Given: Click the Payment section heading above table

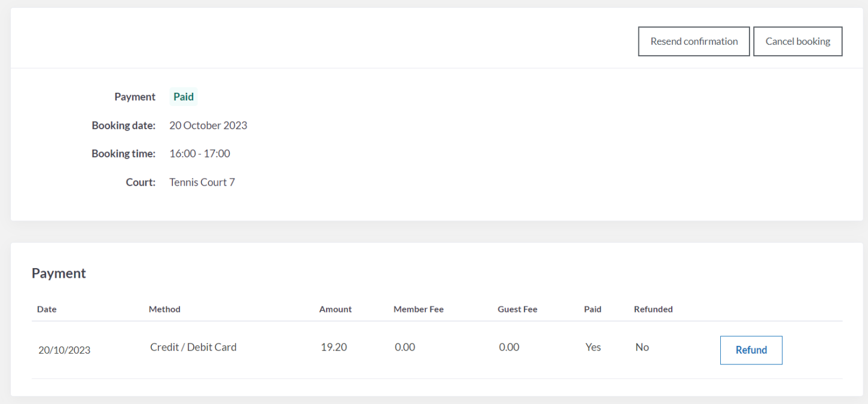Looking at the screenshot, I should click(x=59, y=274).
